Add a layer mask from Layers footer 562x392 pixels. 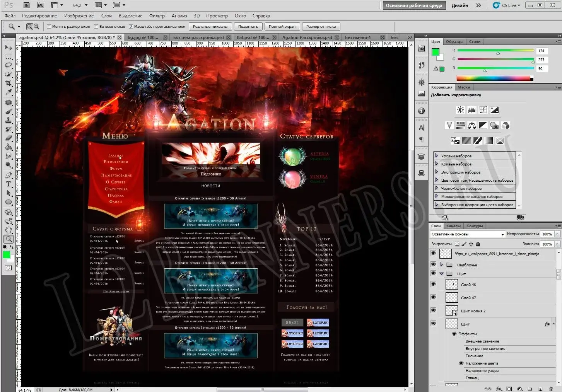509,389
